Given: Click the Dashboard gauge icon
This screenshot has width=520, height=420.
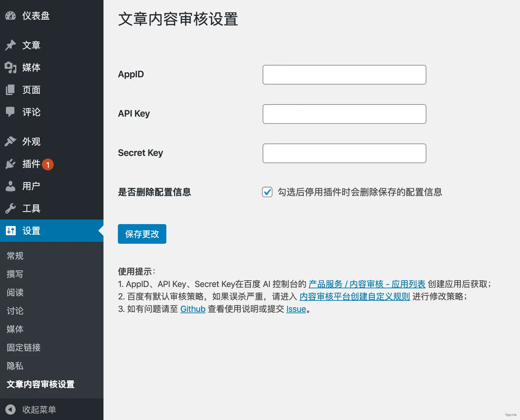Looking at the screenshot, I should click(10, 16).
